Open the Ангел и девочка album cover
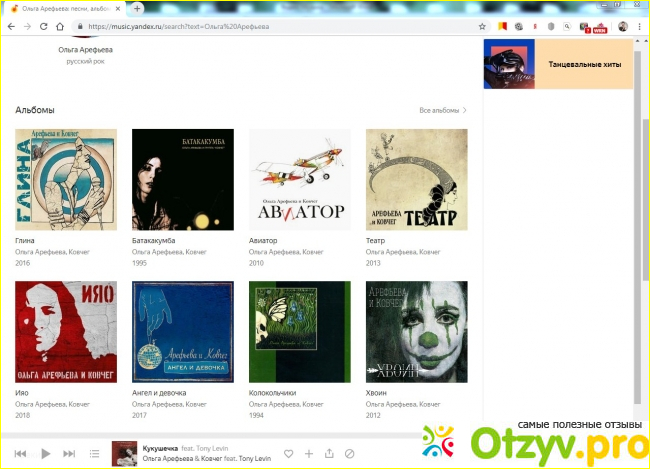Screen dimensions: 650x469 click(x=183, y=332)
